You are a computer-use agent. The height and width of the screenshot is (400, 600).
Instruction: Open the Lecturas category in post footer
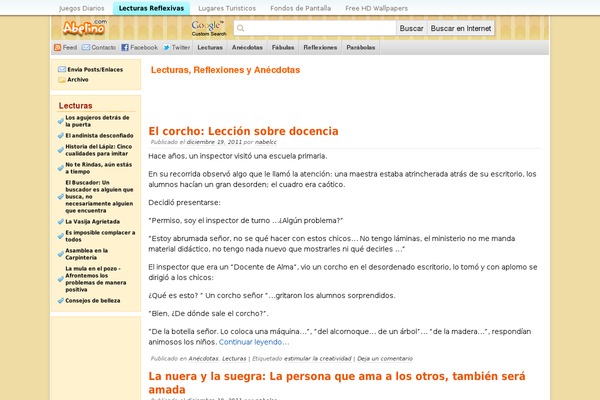click(234, 359)
